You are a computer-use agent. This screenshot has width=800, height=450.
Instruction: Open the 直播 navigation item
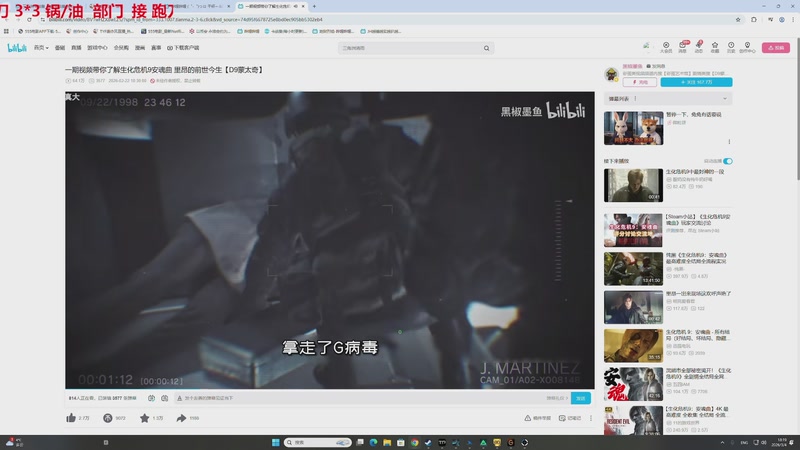point(76,48)
